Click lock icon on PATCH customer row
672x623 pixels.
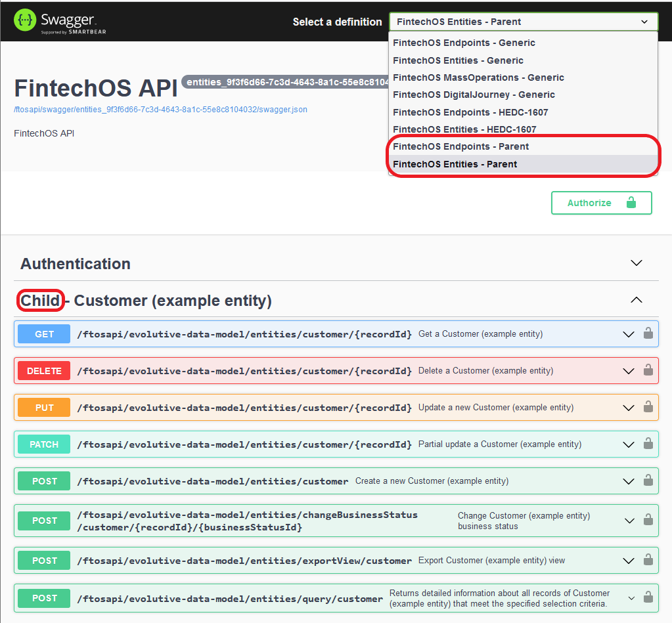pyautogui.click(x=648, y=444)
